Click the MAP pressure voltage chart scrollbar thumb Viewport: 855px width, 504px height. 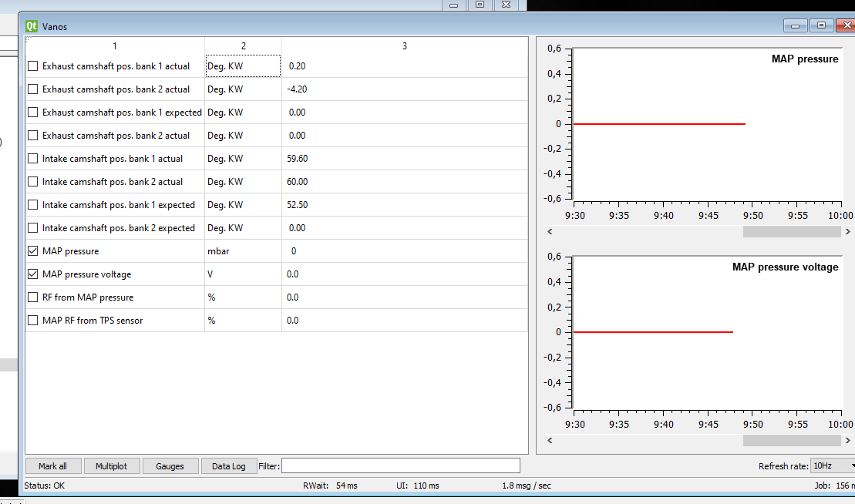click(x=791, y=440)
